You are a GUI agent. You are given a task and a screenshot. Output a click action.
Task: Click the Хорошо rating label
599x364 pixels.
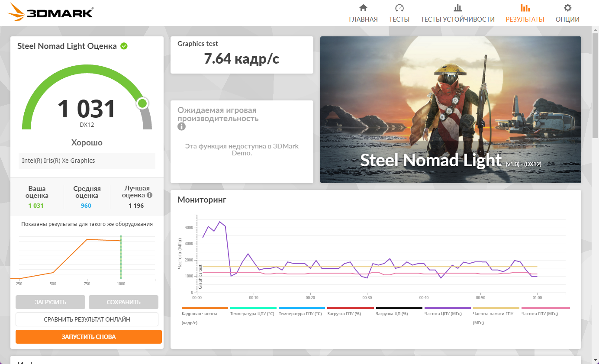click(x=87, y=142)
